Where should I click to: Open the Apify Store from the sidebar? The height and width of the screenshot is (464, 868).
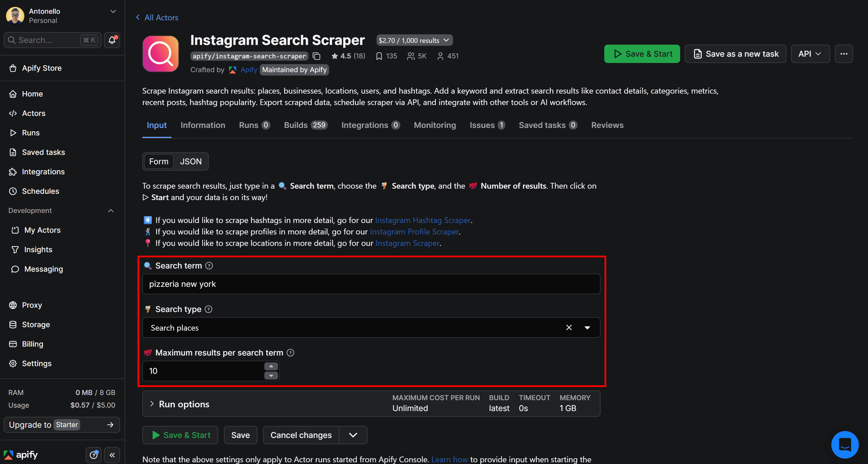(x=42, y=68)
